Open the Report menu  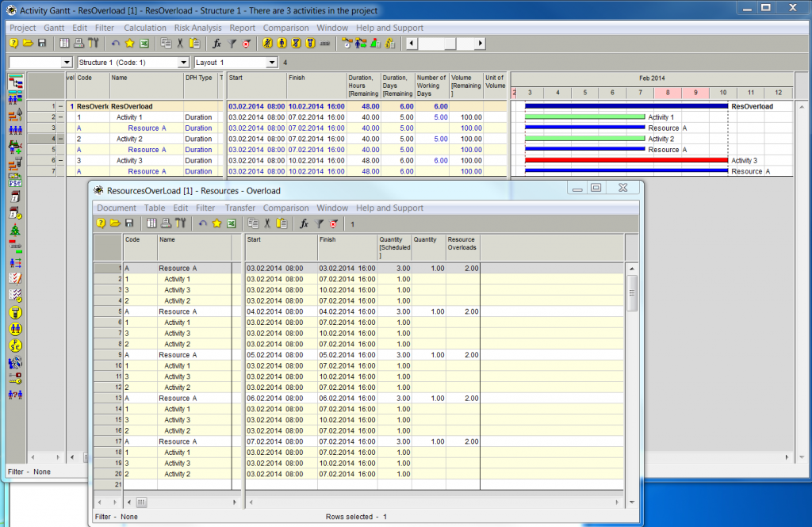tap(243, 28)
